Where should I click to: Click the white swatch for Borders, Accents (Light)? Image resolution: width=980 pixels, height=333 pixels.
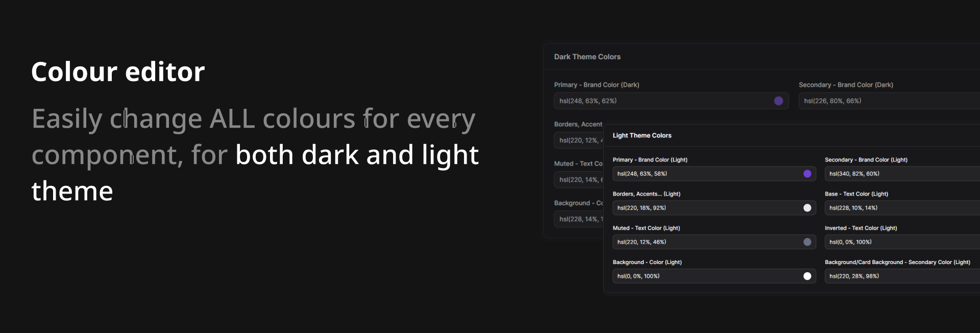tap(807, 208)
